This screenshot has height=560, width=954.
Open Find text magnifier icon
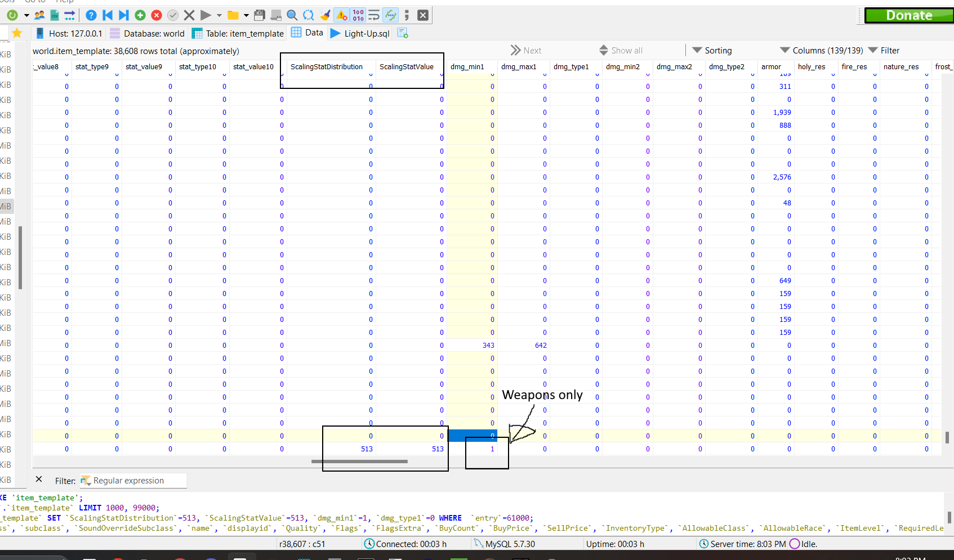pyautogui.click(x=292, y=15)
